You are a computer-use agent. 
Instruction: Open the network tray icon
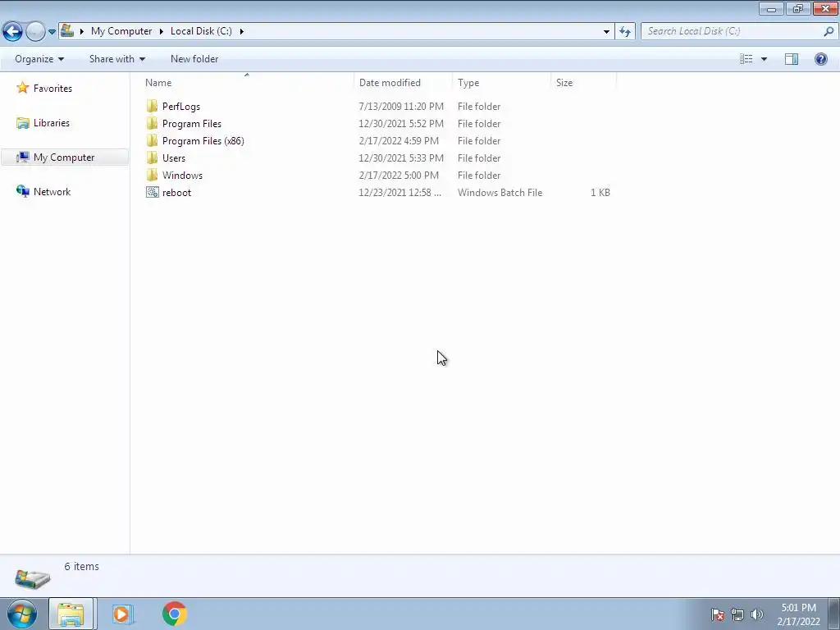click(x=737, y=614)
